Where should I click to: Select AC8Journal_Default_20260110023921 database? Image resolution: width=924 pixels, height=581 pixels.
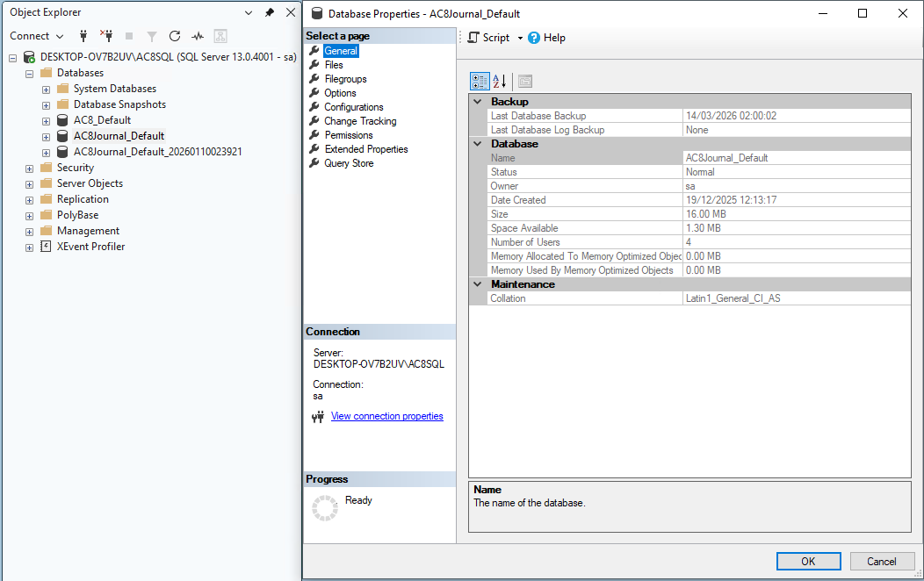pos(157,151)
